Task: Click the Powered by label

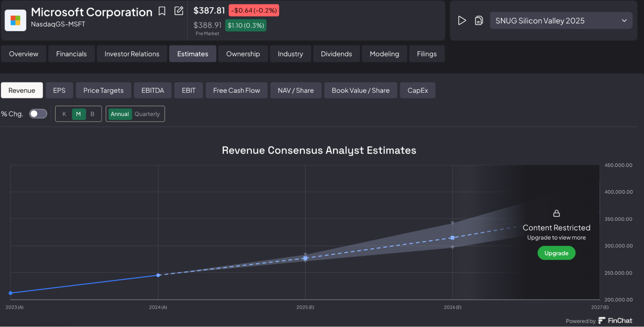Action: (581, 321)
